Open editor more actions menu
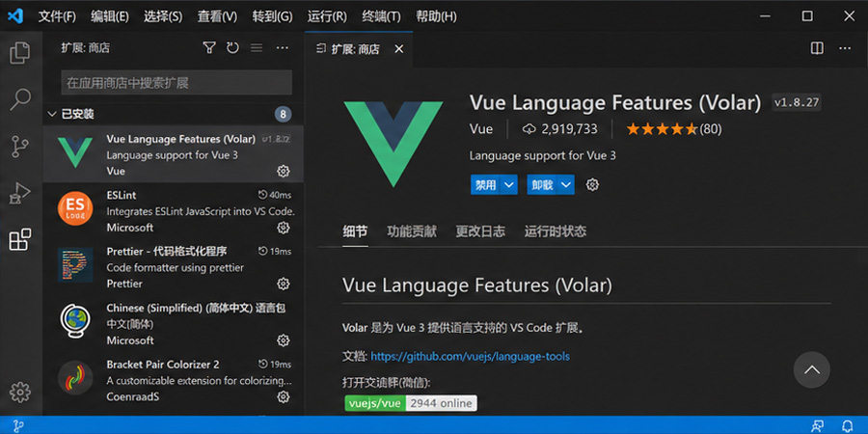Screen dimensions: 868x434 pos(845,48)
